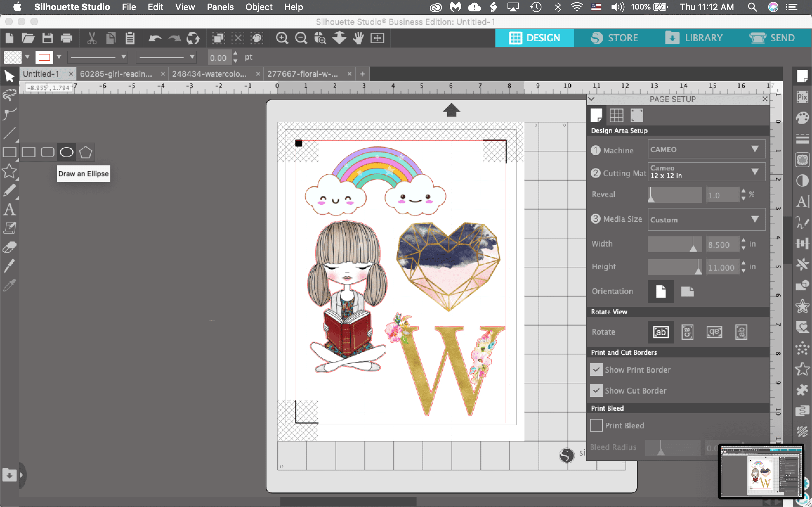Select the Text tool in left toolbar
Screen dimensions: 812x507
click(10, 209)
